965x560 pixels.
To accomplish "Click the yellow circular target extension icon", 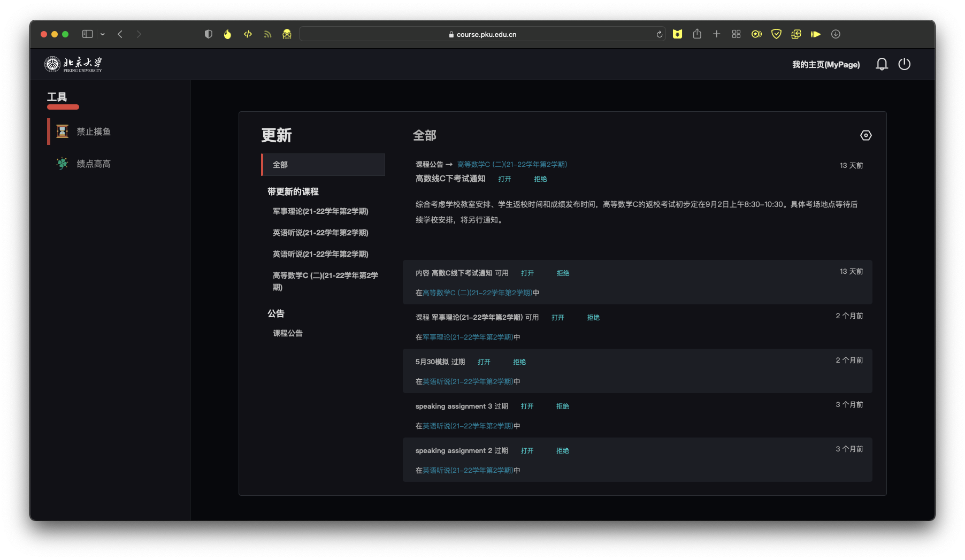I will (x=756, y=34).
